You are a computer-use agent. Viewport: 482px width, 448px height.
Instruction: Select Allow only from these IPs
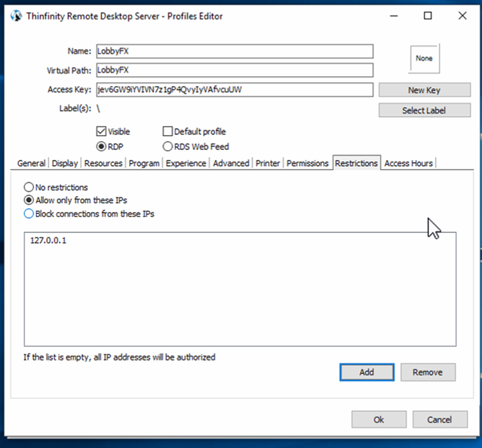click(x=29, y=201)
